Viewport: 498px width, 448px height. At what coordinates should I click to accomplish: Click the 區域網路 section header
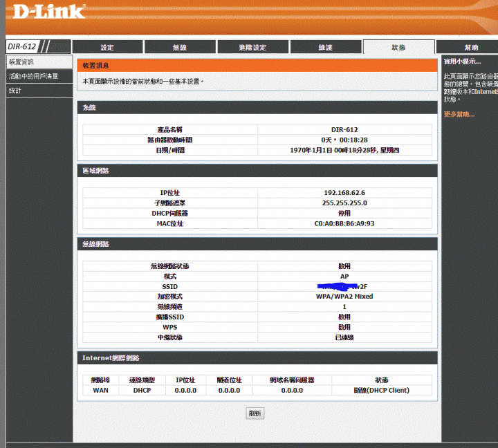pyautogui.click(x=257, y=171)
